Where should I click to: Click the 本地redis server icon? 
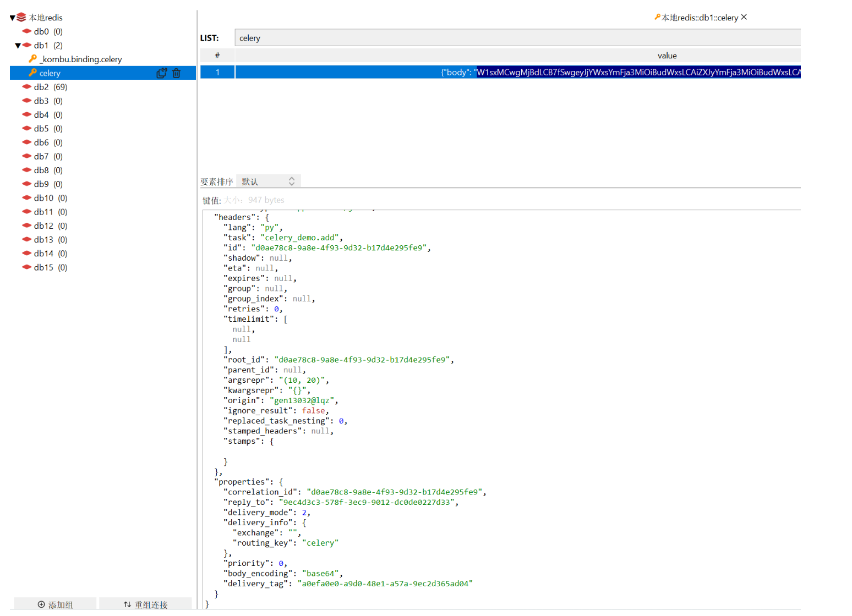tap(21, 18)
